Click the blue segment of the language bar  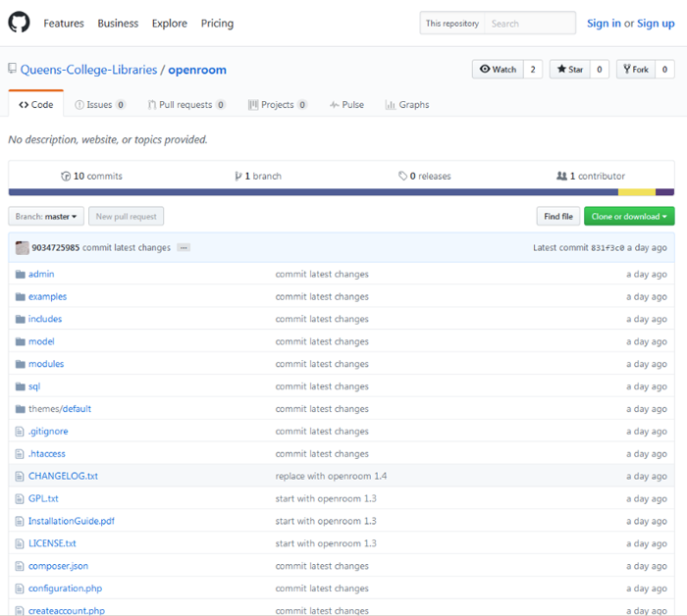[313, 192]
